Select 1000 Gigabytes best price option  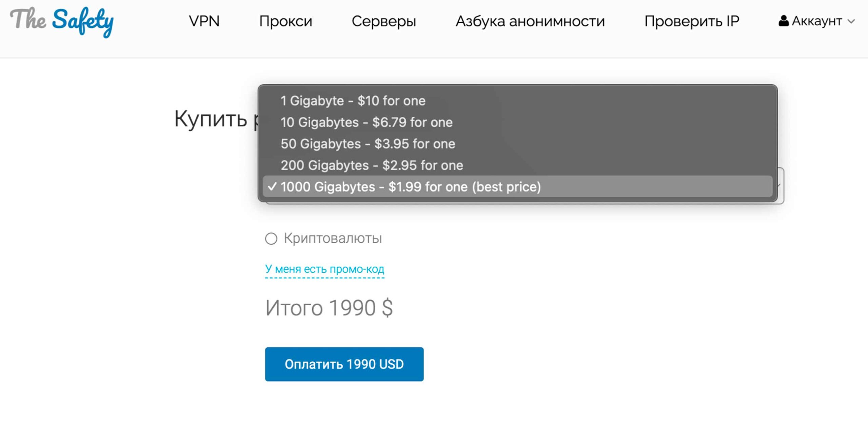(x=410, y=187)
